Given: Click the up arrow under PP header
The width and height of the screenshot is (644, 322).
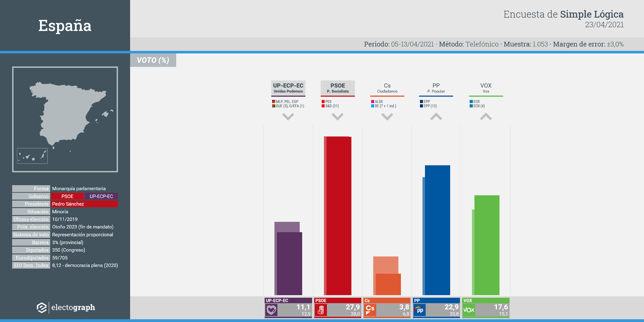Looking at the screenshot, I should tap(436, 117).
